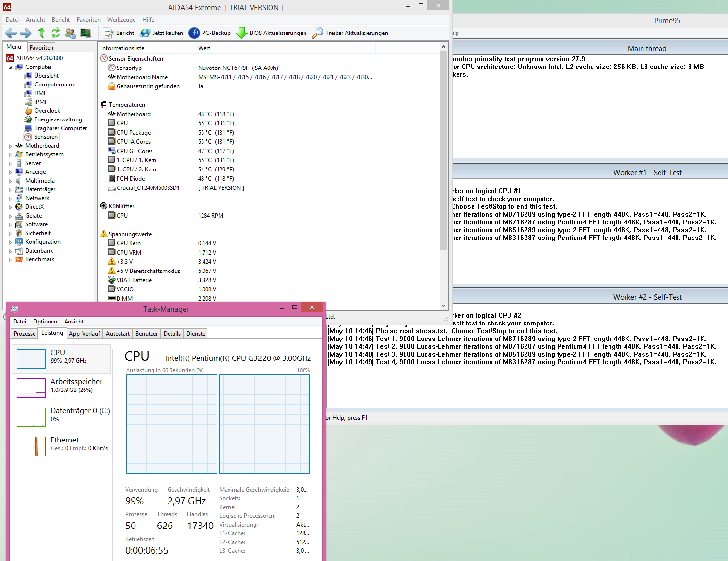Expand the Datenträger tree node
This screenshot has width=728, height=561.
click(10, 189)
